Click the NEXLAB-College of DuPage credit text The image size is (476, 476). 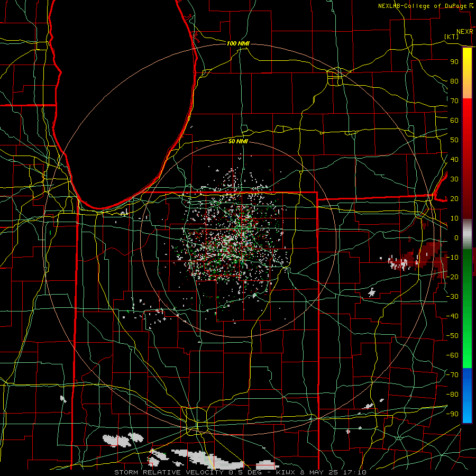click(422, 6)
